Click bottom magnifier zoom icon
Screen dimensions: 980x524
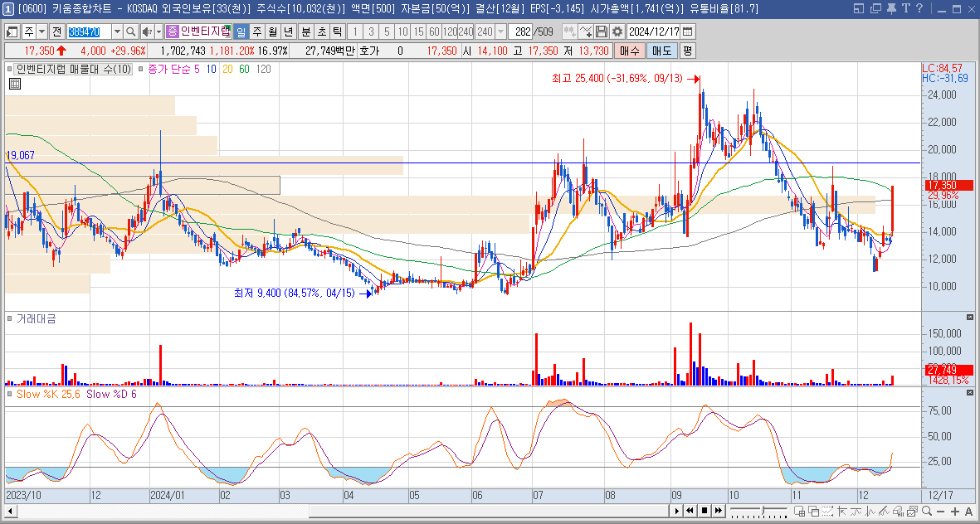pyautogui.click(x=926, y=511)
